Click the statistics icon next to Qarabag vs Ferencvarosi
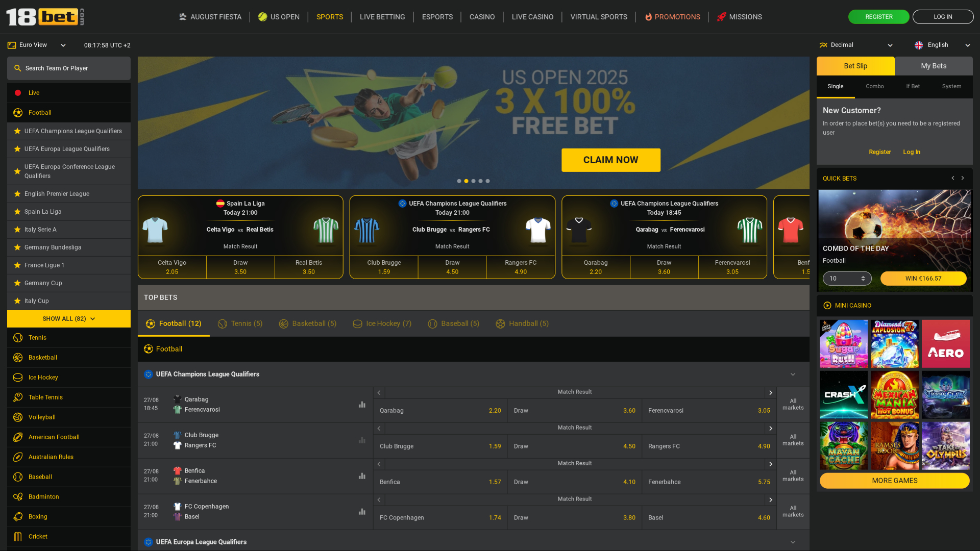980x551 pixels. tap(362, 404)
